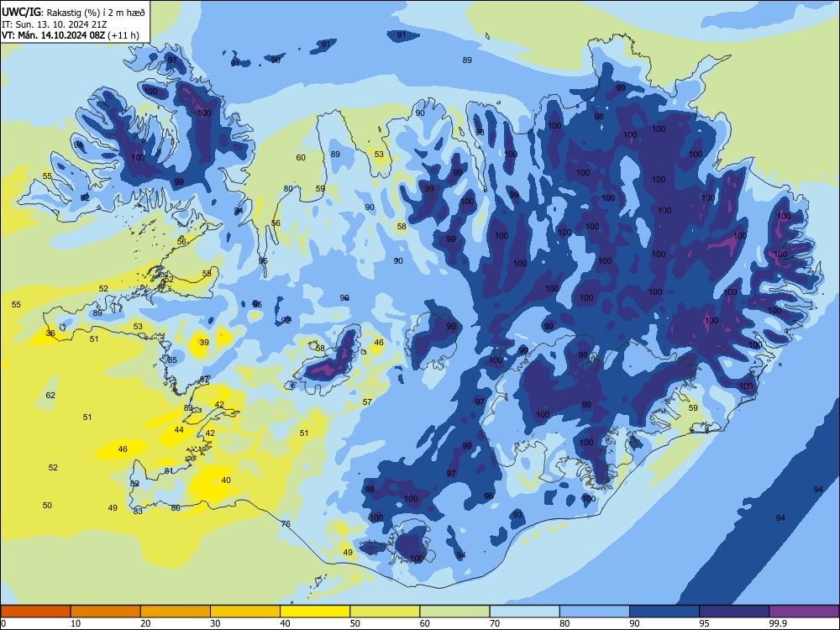This screenshot has width=840, height=630.
Task: Click the '86' humidity value on the map
Action: point(176,508)
